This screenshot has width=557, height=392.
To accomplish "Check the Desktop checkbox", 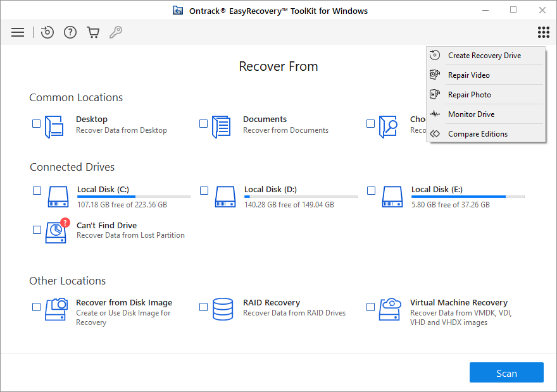I will coord(36,123).
